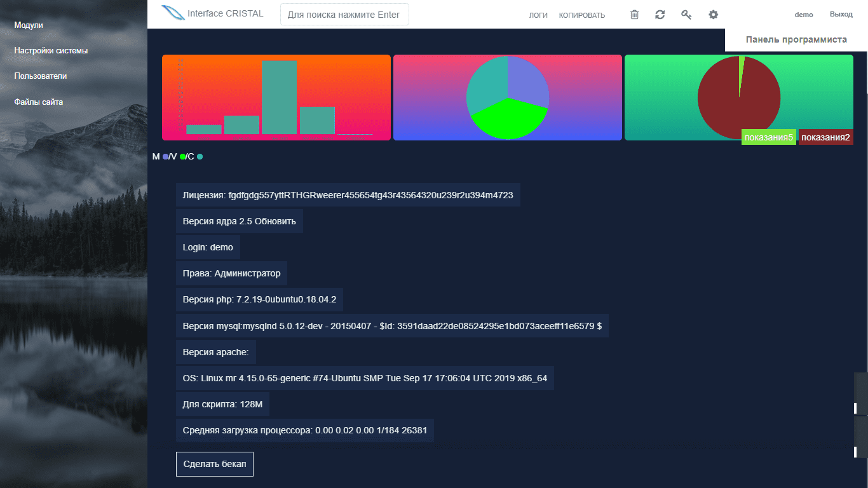Click the trash bin icon
868x488 pixels.
(634, 15)
